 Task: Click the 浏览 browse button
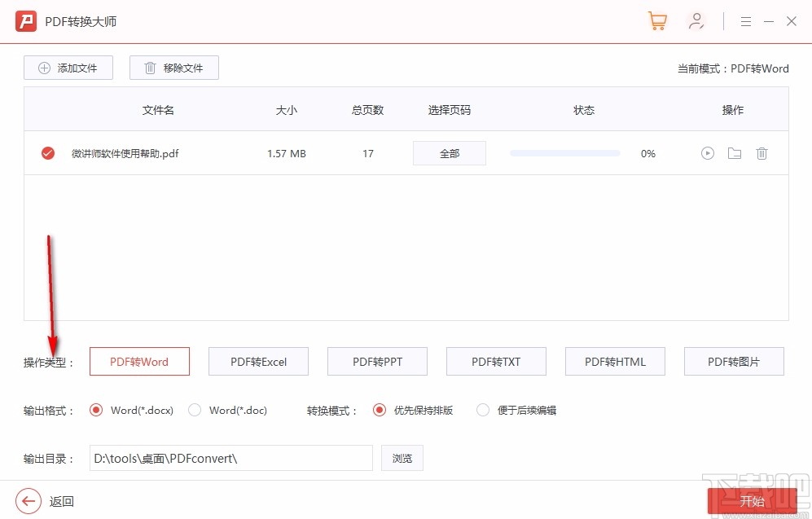[402, 458]
